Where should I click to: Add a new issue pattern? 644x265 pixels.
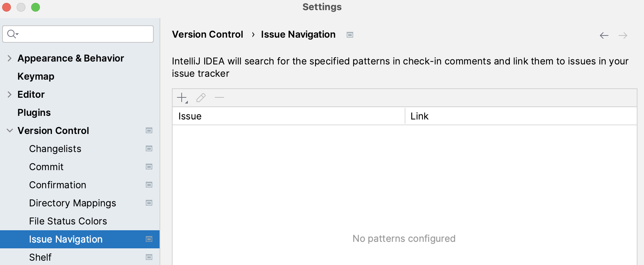(181, 97)
